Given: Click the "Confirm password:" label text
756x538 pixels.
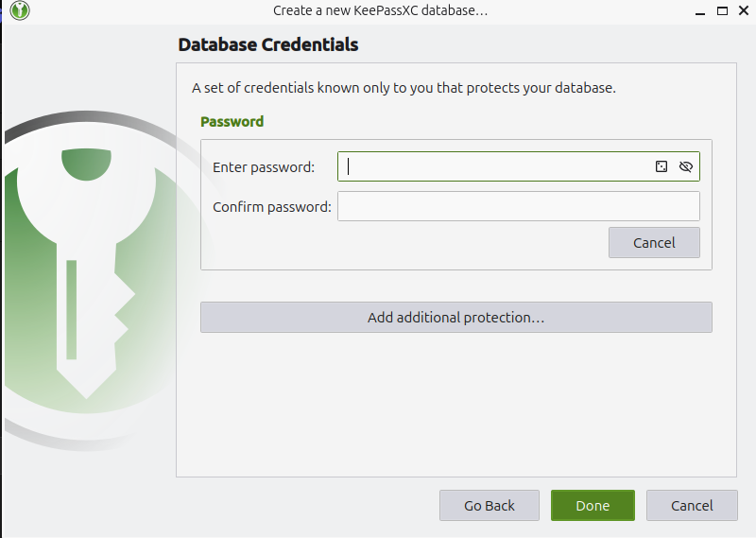Looking at the screenshot, I should point(271,207).
